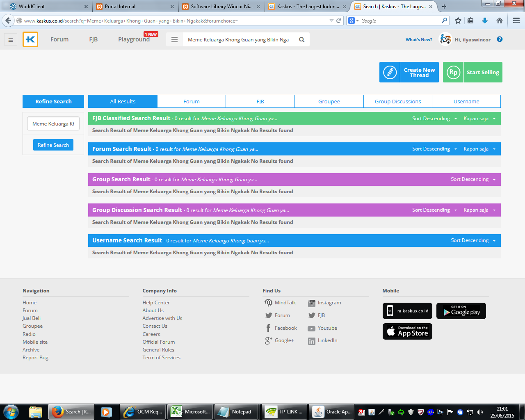Viewport: 525px width, 420px height.
Task: Click the refine search keyword field
Action: click(53, 123)
